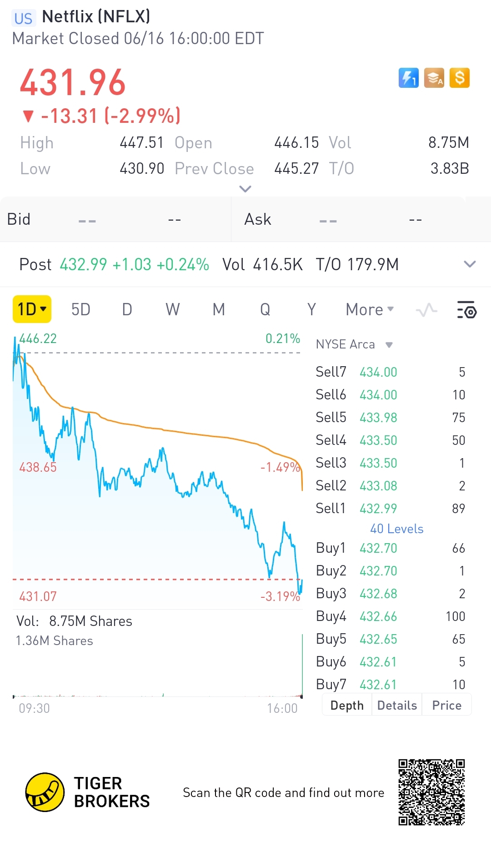Tap the US market badge

pyautogui.click(x=23, y=18)
